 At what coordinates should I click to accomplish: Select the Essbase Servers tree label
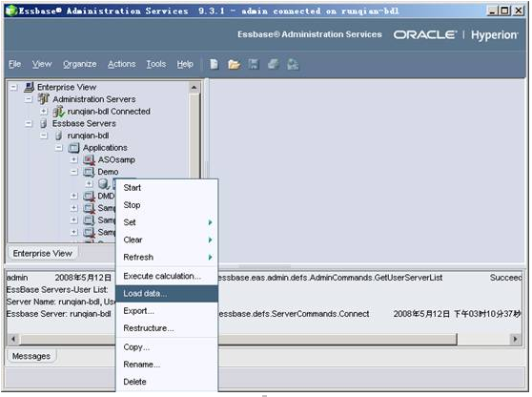(x=84, y=123)
